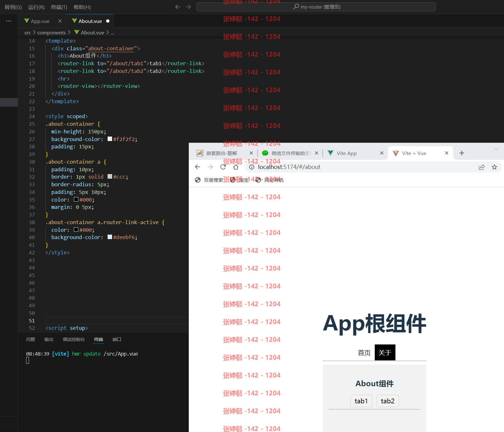Open the 问题 panel tab
The width and height of the screenshot is (504, 432).
31,339
